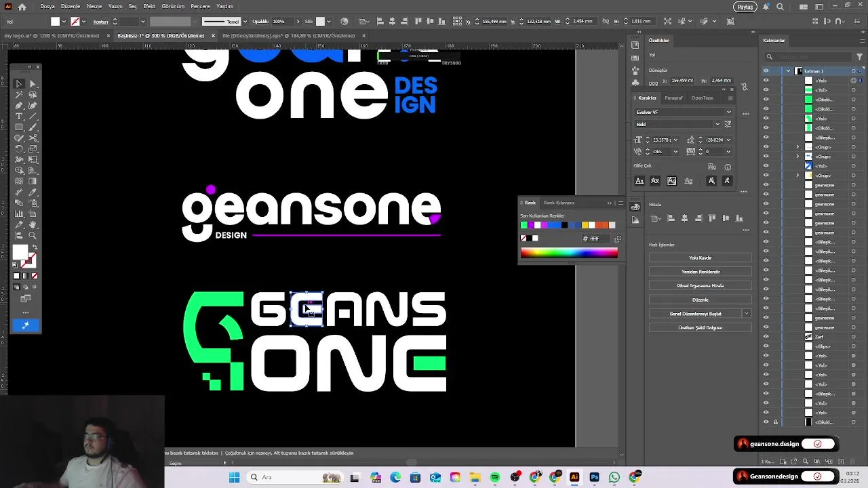Select the Rectangle tool

click(19, 127)
